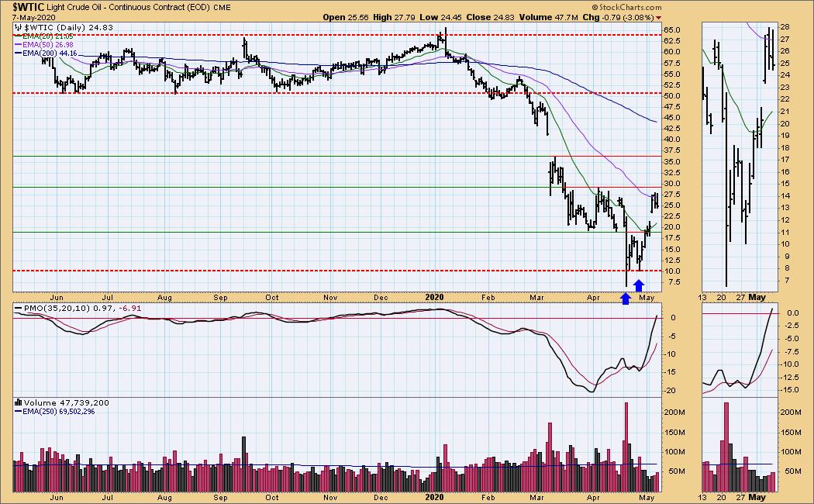Click the CME exchange label
This screenshot has height=504, width=814.
(222, 7)
